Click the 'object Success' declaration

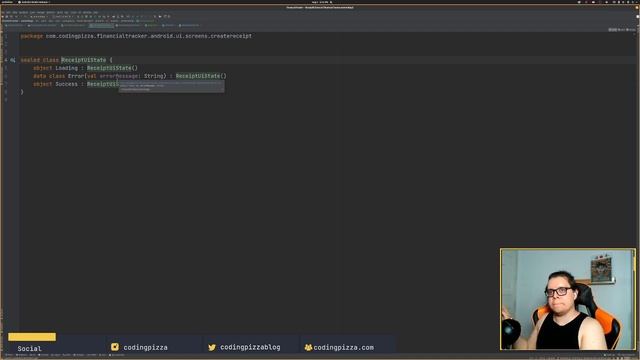[76, 84]
